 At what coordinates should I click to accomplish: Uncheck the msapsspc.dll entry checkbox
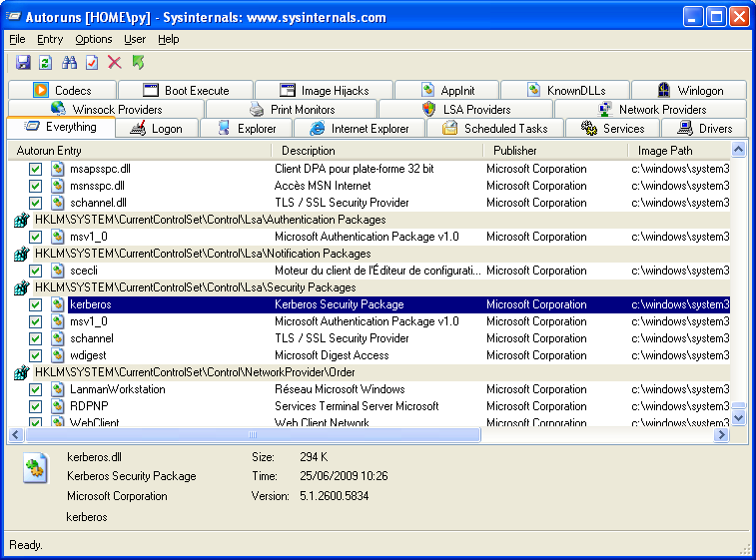35,169
